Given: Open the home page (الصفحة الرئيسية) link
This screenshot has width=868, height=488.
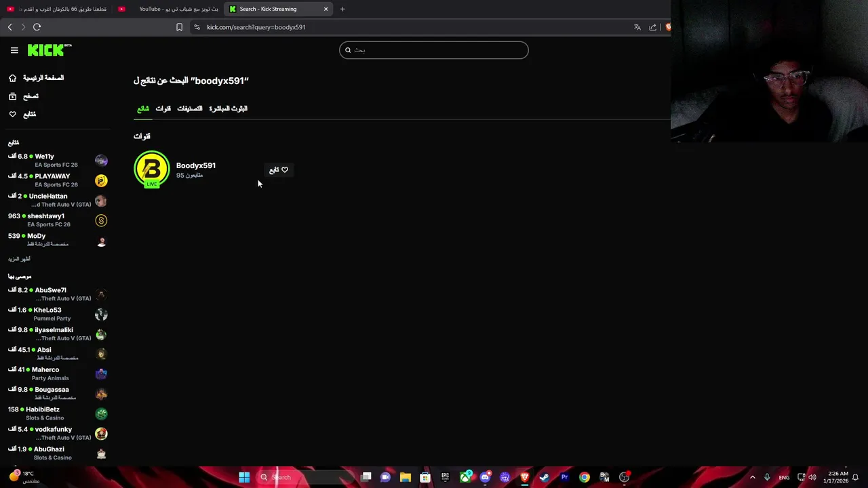Looking at the screenshot, I should 36,78.
